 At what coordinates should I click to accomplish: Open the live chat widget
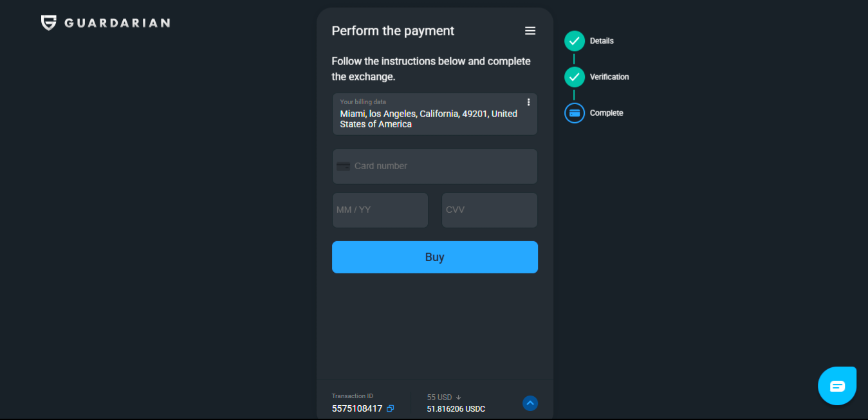pos(837,386)
